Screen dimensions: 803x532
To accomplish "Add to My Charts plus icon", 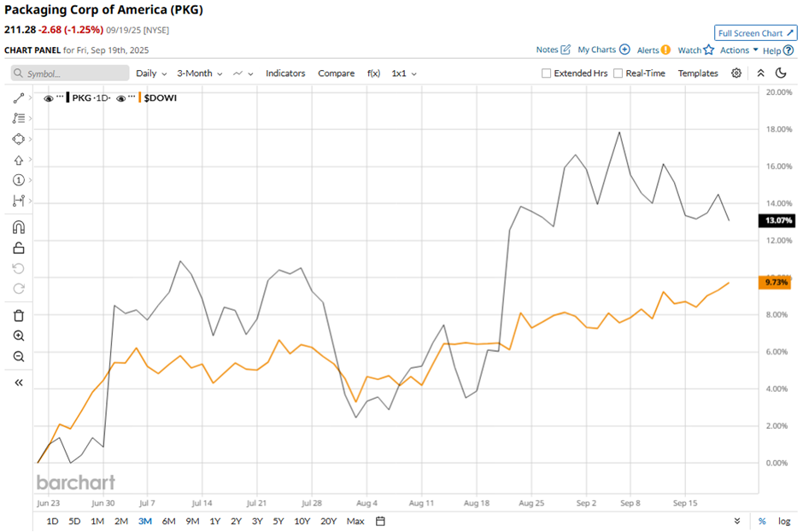I will click(624, 50).
